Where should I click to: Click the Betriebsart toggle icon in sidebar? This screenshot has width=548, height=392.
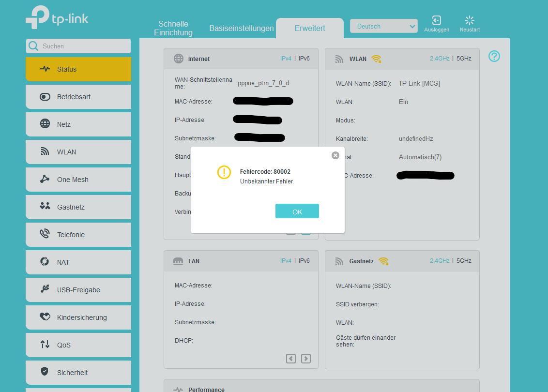(x=45, y=97)
